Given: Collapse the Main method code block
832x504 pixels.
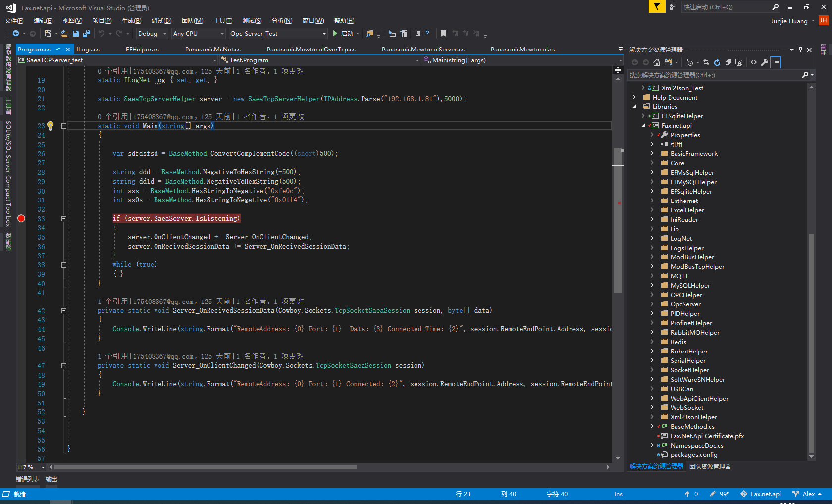Looking at the screenshot, I should [x=64, y=126].
